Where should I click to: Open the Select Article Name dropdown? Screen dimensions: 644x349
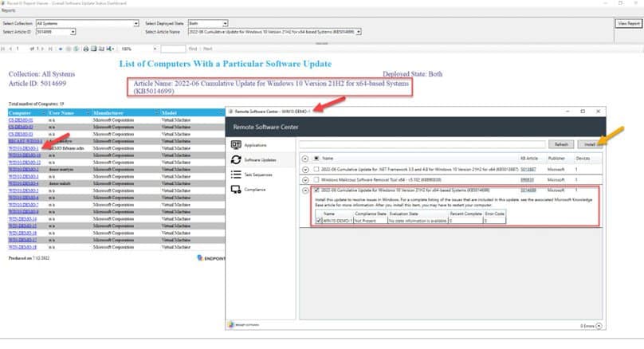pos(359,32)
